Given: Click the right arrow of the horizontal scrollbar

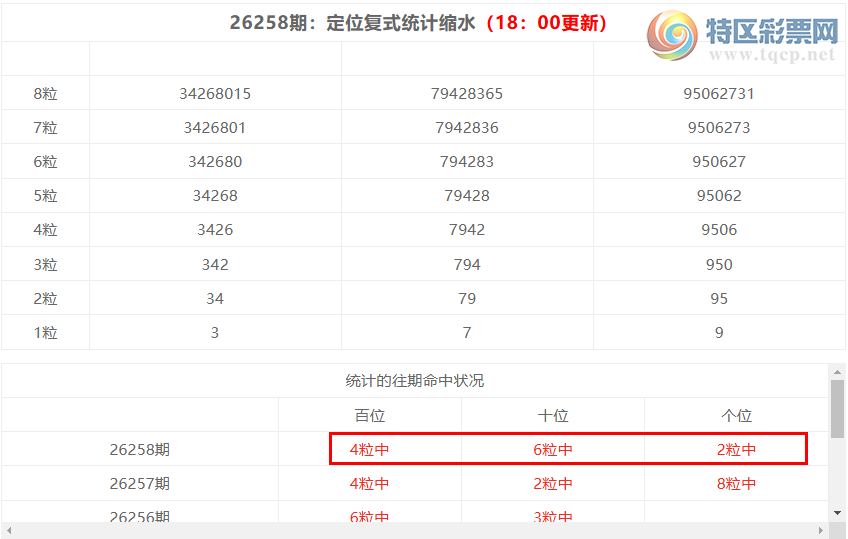Looking at the screenshot, I should click(x=821, y=530).
